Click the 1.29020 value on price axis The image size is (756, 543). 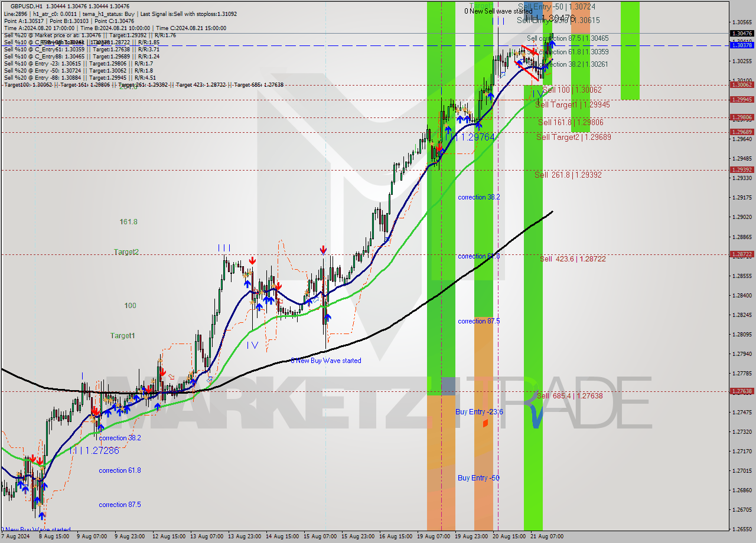tap(742, 217)
